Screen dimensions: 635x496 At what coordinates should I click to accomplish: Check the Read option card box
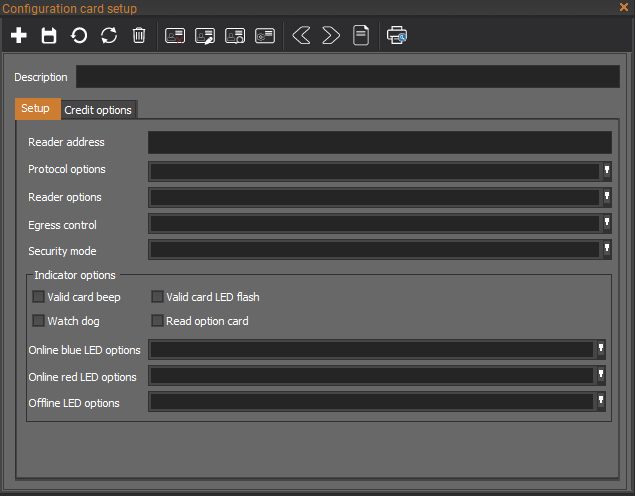coord(157,321)
